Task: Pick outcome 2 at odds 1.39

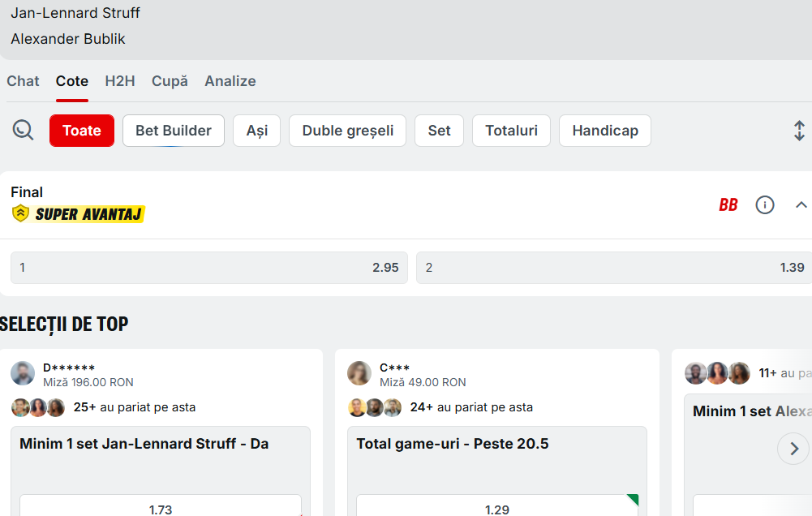Action: click(x=613, y=268)
